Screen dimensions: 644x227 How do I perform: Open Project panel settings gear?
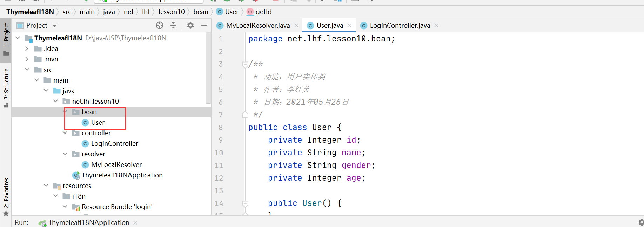coord(190,25)
